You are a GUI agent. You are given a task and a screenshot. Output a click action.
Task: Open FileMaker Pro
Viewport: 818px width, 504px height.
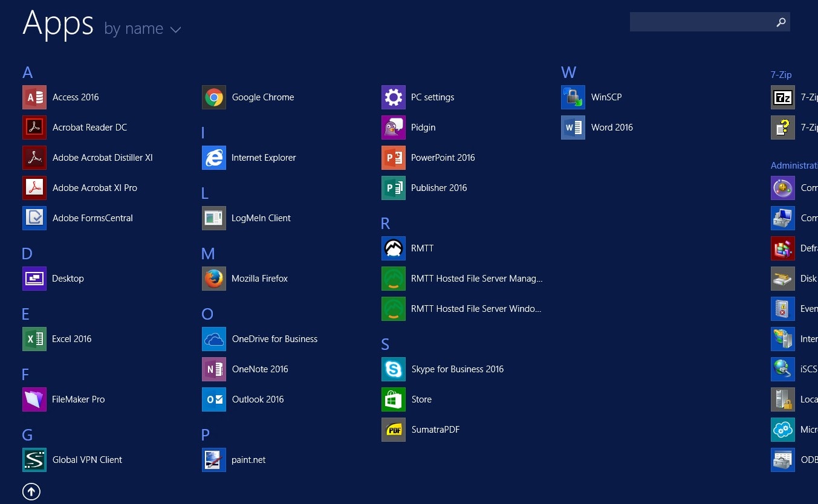click(x=63, y=399)
